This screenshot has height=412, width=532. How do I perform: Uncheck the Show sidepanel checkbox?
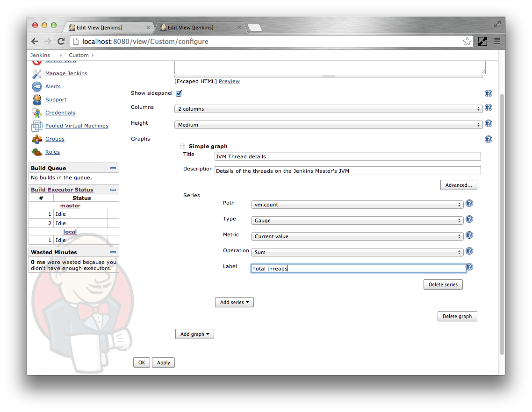tap(179, 93)
